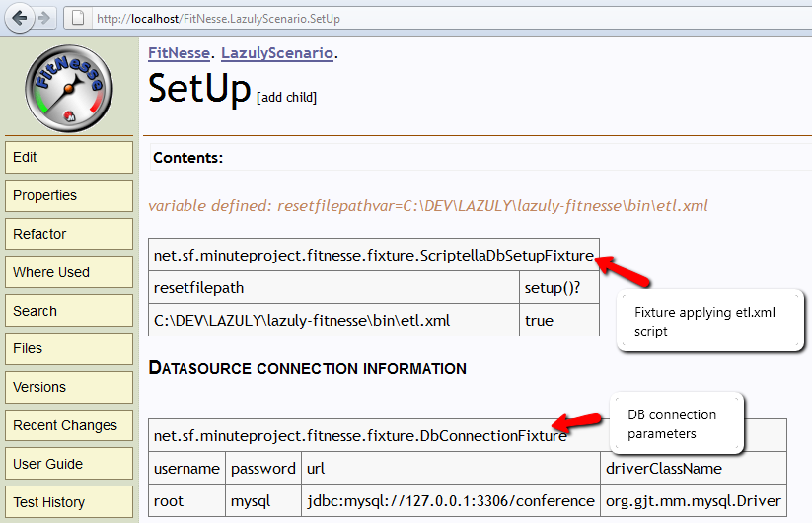Image resolution: width=812 pixels, height=523 pixels.
Task: Open the Search sidebar button
Action: [x=69, y=311]
